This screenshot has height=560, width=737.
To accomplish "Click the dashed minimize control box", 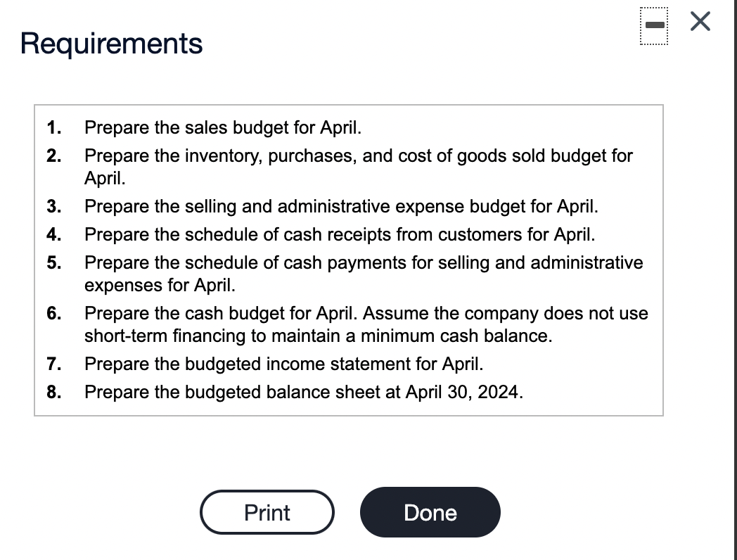I will pyautogui.click(x=654, y=25).
